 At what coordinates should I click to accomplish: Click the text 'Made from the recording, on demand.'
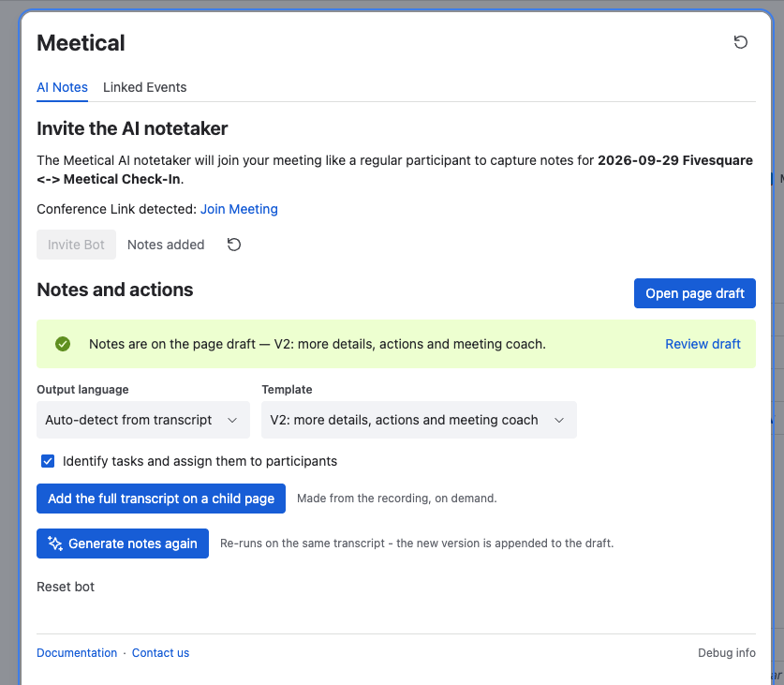[397, 499]
